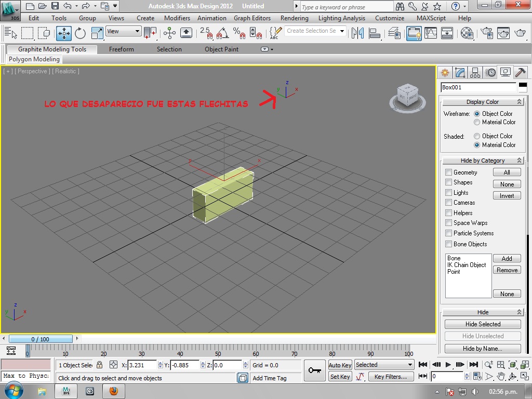Check the Shapes hide category checkbox
The height and width of the screenshot is (399, 532).
448,182
